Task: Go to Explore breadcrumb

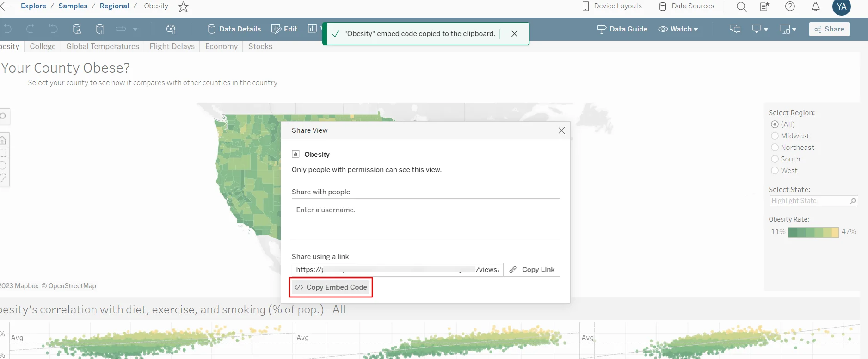Action: 33,6
